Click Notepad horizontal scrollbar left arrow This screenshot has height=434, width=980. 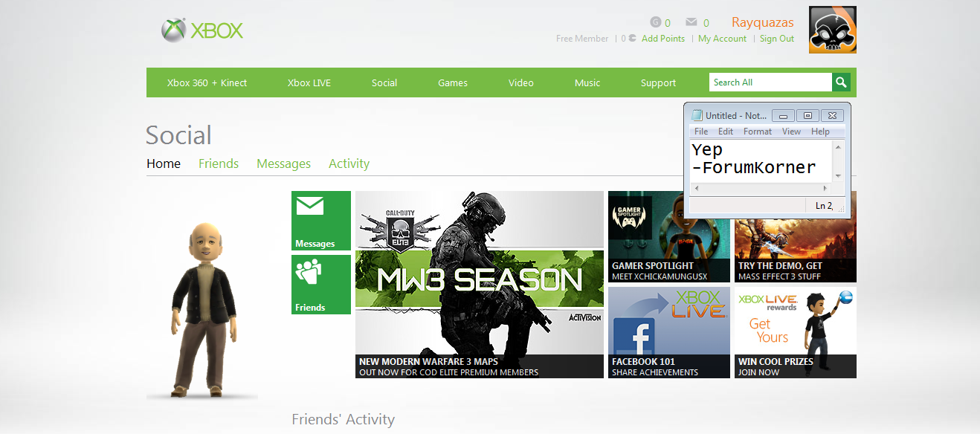point(696,189)
